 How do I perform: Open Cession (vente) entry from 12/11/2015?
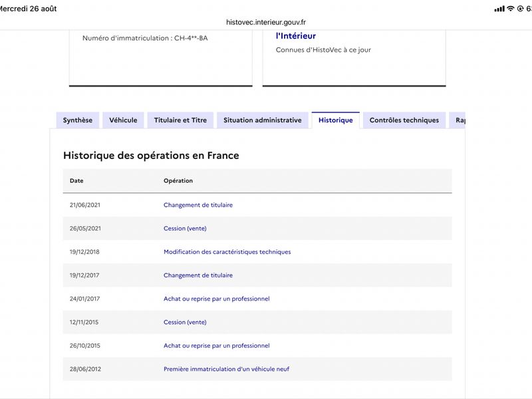pos(185,322)
